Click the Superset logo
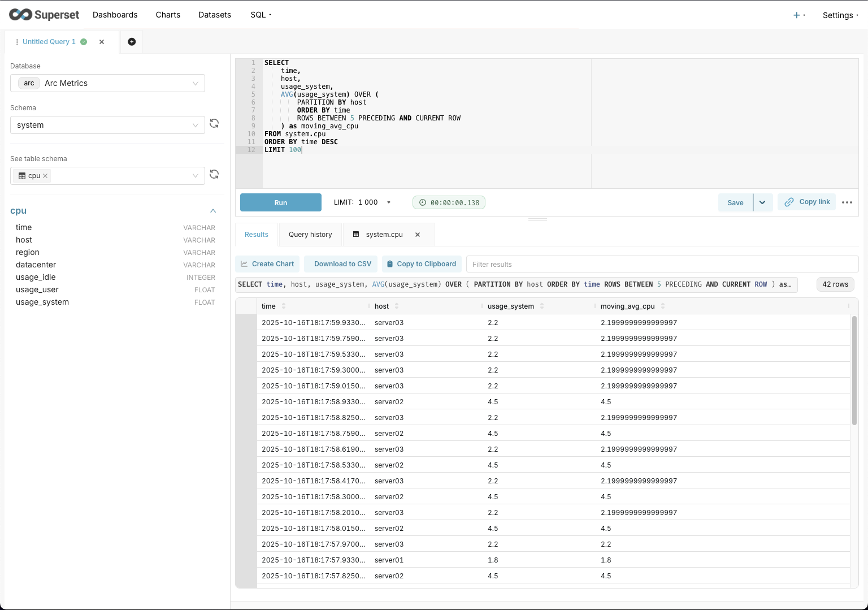This screenshot has width=868, height=610. tap(44, 15)
